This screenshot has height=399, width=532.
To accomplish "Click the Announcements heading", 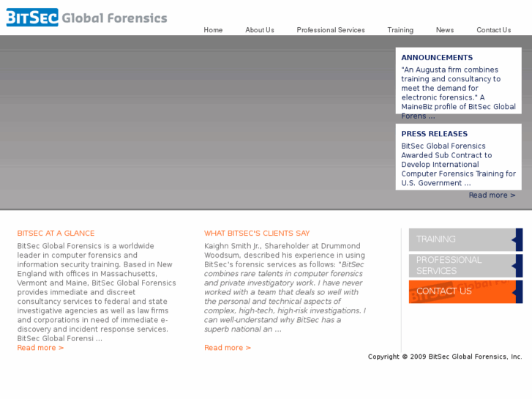I will click(437, 57).
